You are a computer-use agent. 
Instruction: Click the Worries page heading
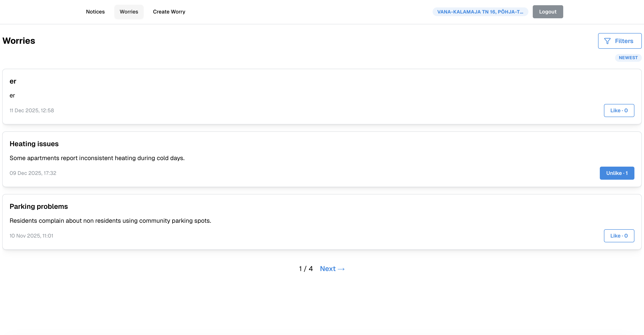(19, 41)
